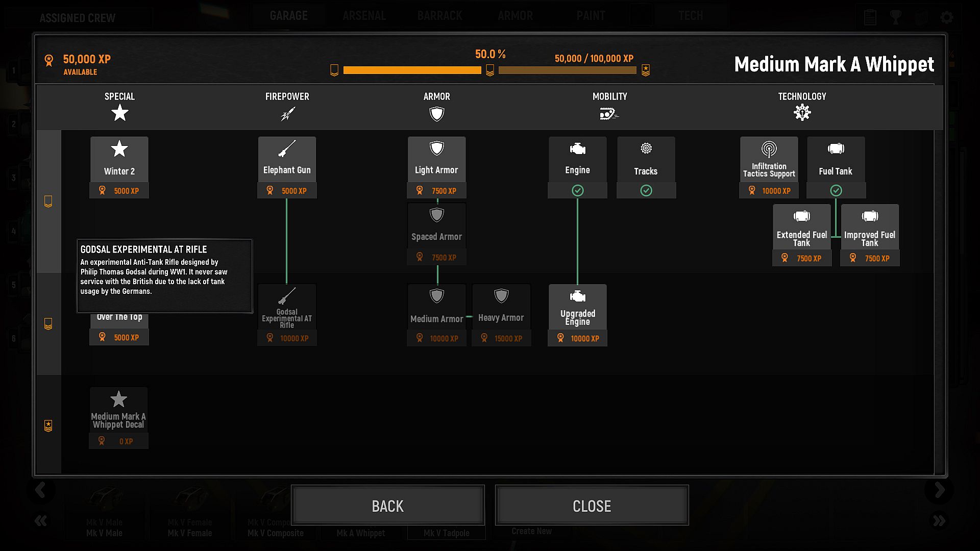Select Infiltration Tactics Support upgrade
Viewport: 980px width, 551px height.
[x=769, y=167]
